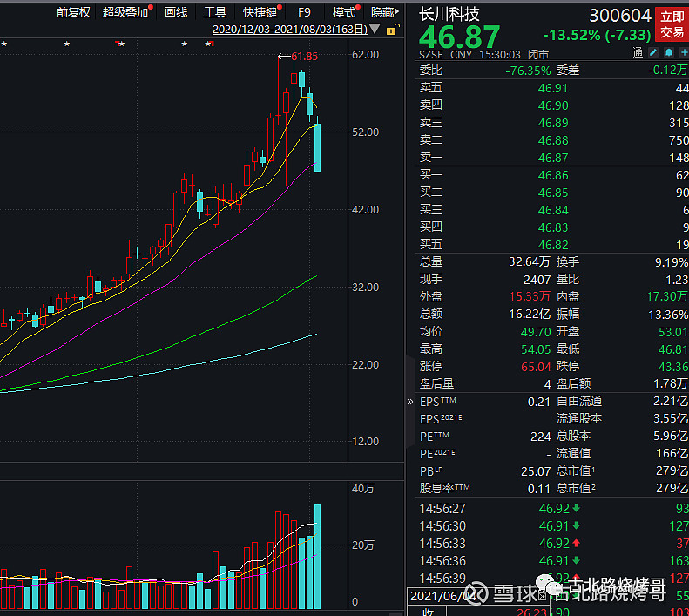Click the pencil edit note icon

click(654, 53)
